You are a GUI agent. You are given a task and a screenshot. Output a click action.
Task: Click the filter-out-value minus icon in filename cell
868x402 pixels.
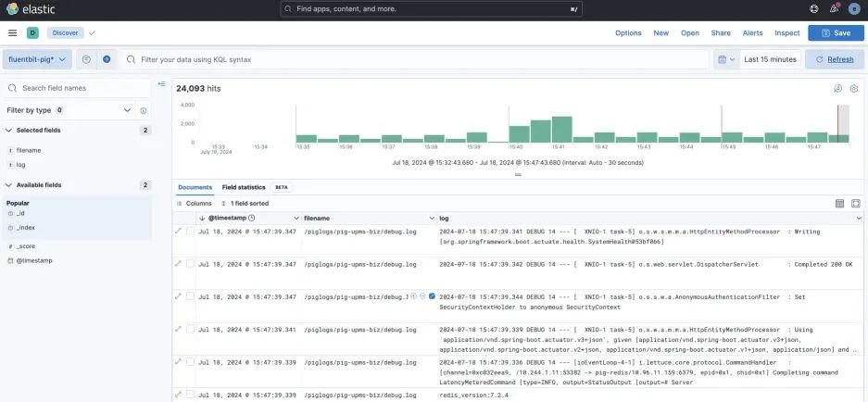tap(422, 296)
